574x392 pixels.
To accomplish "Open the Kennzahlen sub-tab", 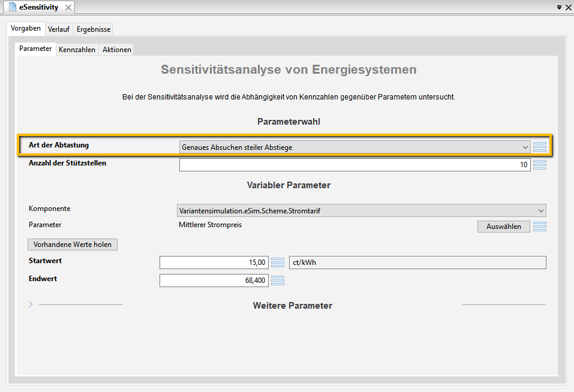I will coord(77,50).
